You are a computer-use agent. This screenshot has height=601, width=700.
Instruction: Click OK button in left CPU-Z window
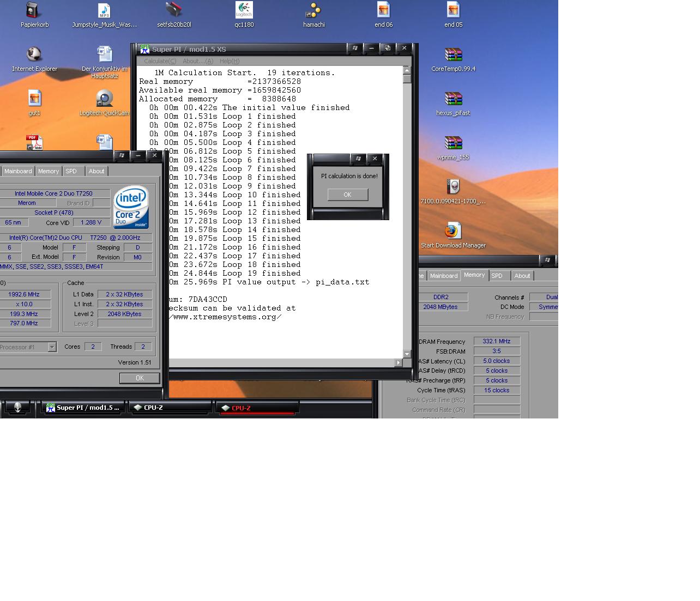coord(140,378)
